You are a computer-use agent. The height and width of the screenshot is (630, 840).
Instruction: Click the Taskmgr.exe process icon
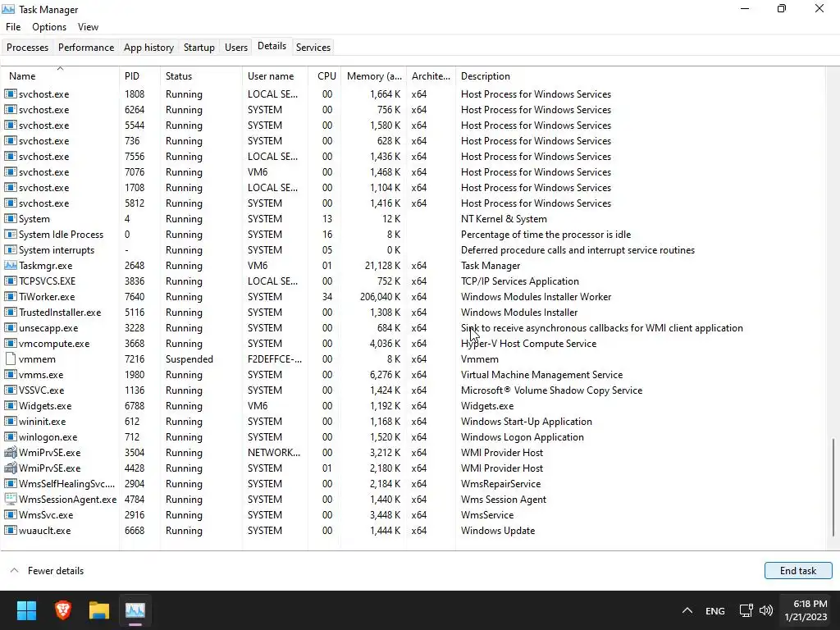pos(10,265)
